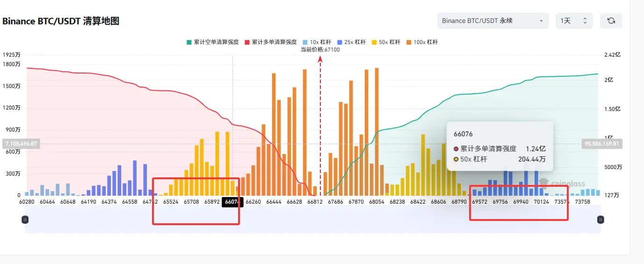
Task: Click the 1.24亿 value in the tooltip
Action: tap(536, 148)
